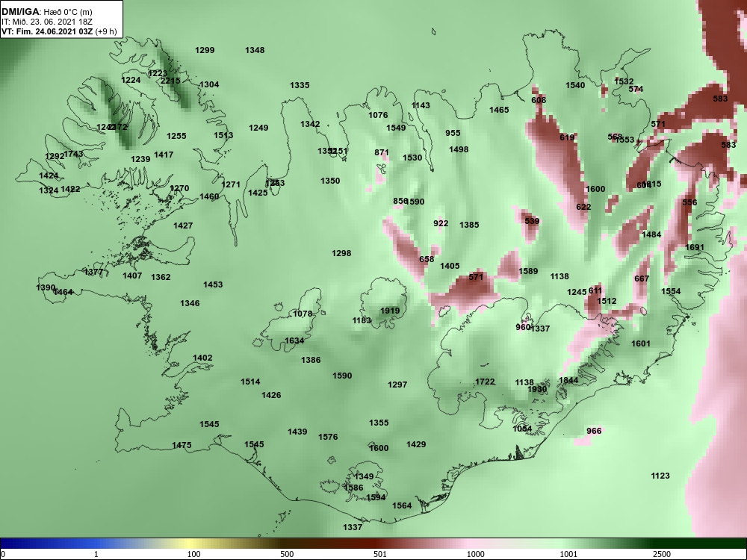
Task: Click the '500' label on the color scale
Action: [x=287, y=554]
